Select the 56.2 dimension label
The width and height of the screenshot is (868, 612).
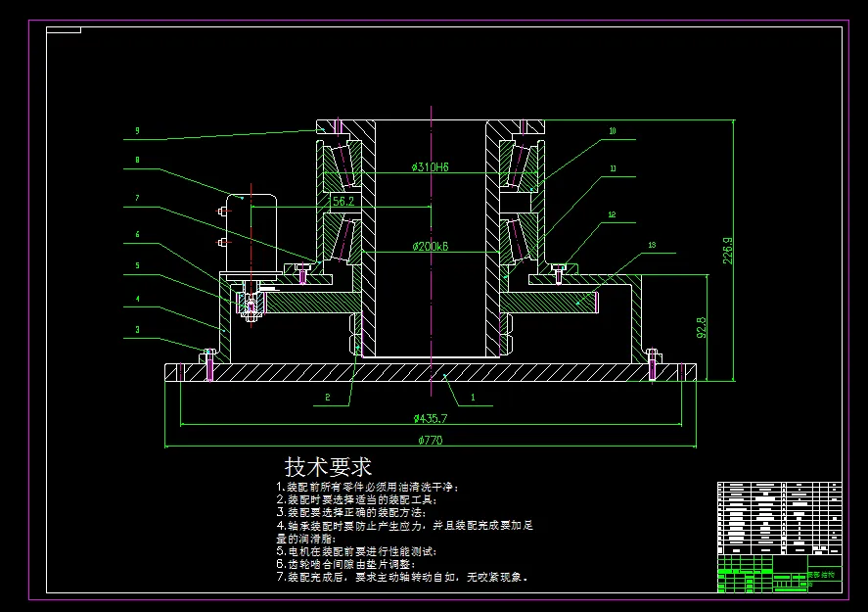tap(343, 202)
